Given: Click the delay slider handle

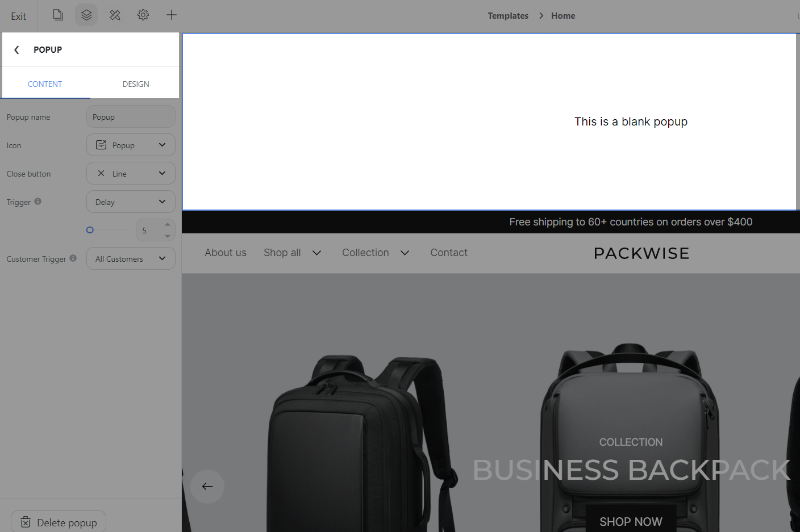Looking at the screenshot, I should click(x=90, y=230).
